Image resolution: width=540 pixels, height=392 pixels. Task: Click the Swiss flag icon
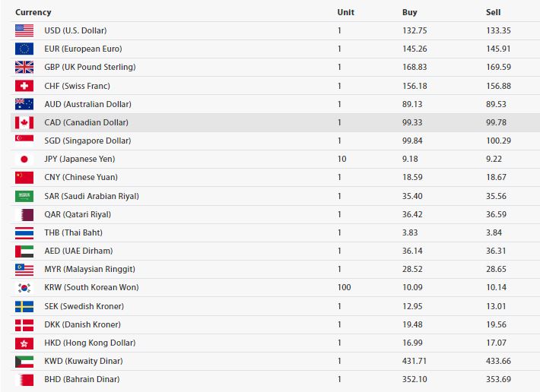click(24, 86)
